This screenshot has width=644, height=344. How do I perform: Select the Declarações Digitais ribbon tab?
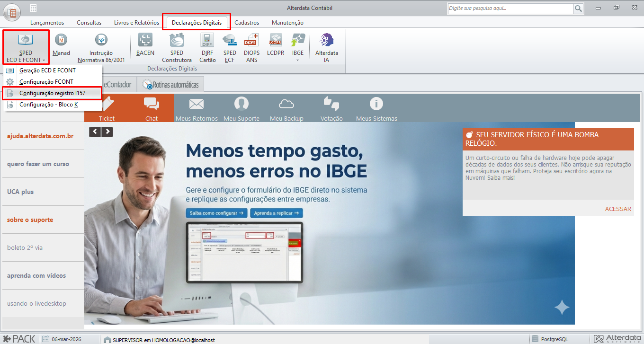(x=197, y=22)
